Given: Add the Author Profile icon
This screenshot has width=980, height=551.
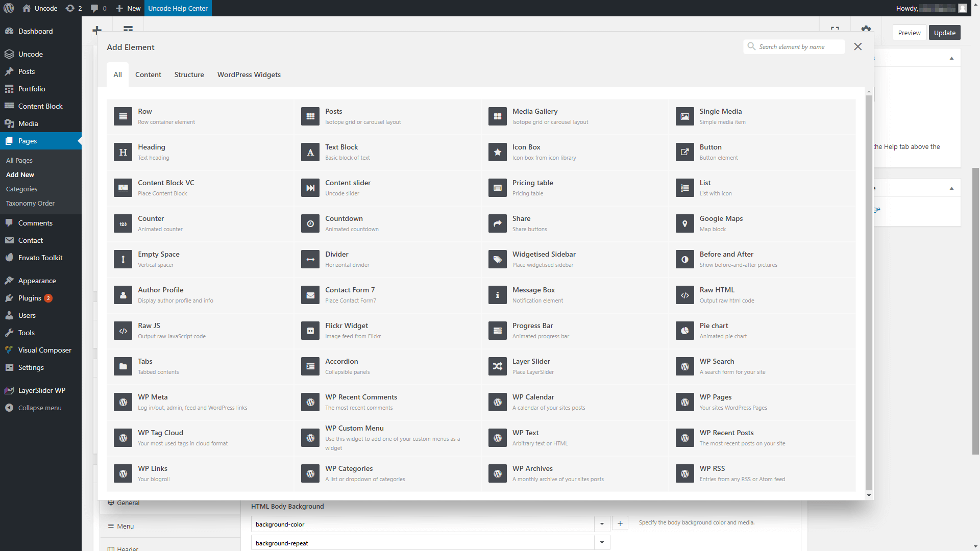Looking at the screenshot, I should coord(123,295).
